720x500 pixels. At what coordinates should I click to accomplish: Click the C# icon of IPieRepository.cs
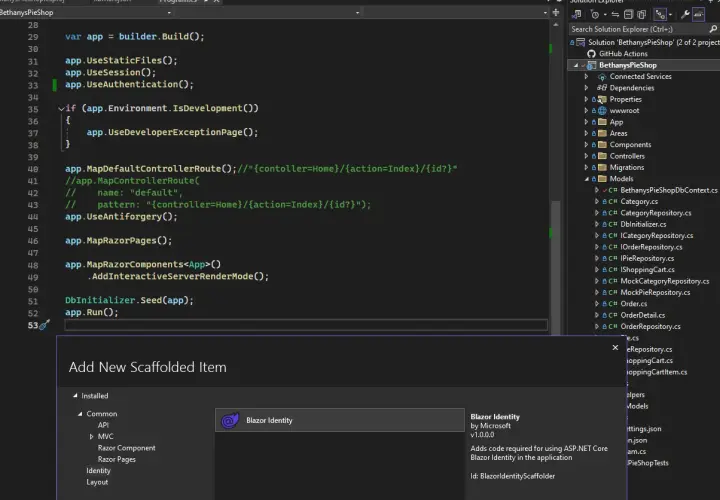point(613,258)
